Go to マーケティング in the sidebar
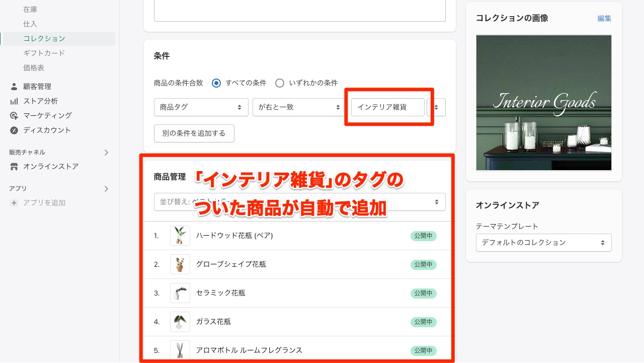 coord(48,116)
